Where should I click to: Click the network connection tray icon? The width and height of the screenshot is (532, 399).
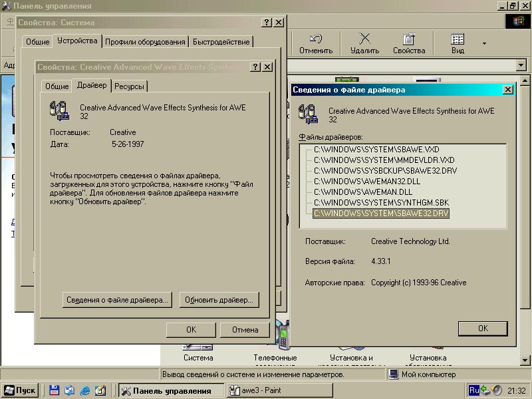tap(485, 390)
